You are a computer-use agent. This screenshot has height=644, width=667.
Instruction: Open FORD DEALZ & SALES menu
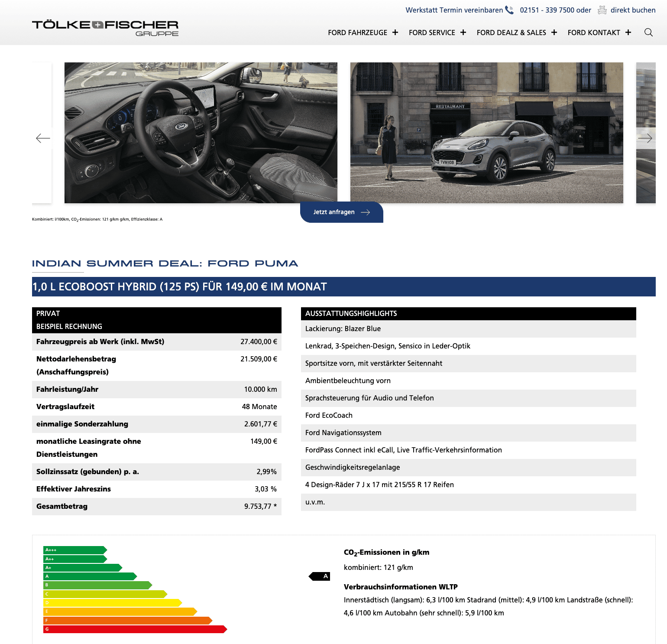pos(512,33)
